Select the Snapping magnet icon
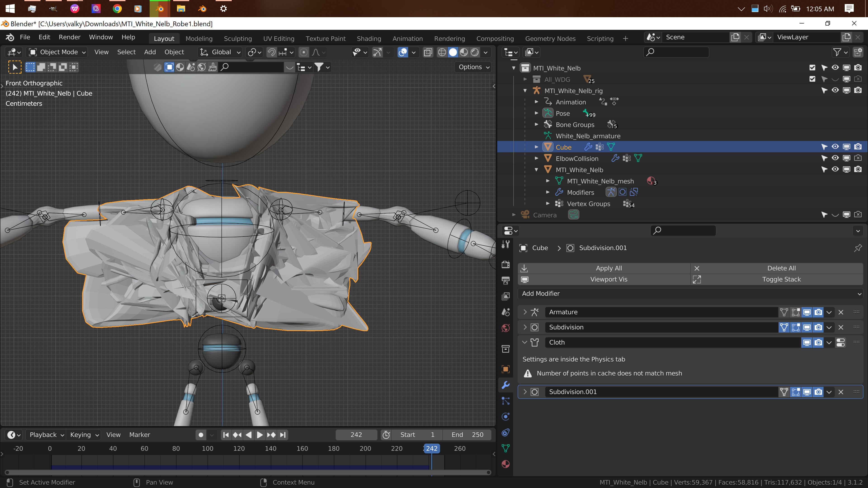868x488 pixels. pyautogui.click(x=271, y=52)
